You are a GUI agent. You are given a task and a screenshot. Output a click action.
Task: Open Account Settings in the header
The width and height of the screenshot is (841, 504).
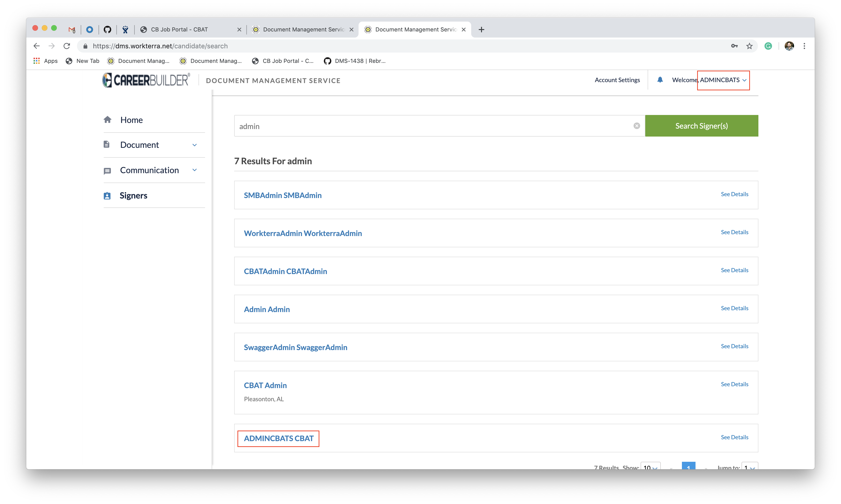(x=617, y=80)
